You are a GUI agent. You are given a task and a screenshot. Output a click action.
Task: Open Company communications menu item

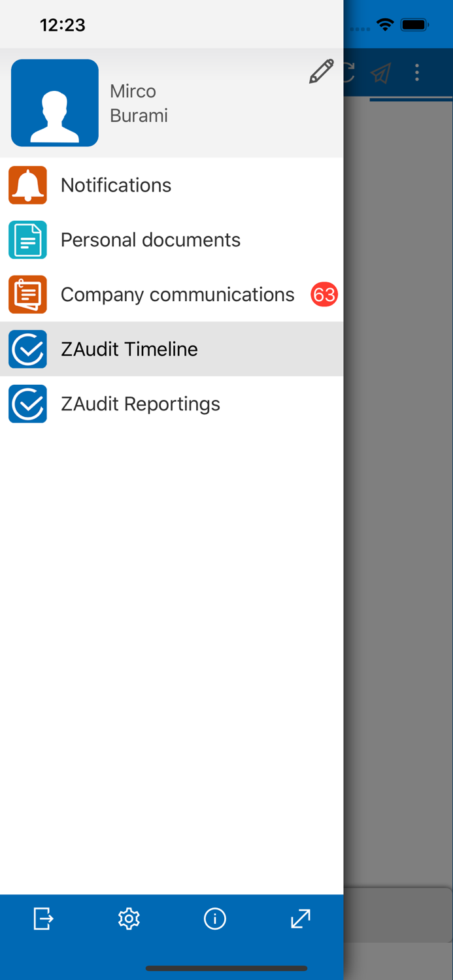pyautogui.click(x=177, y=294)
